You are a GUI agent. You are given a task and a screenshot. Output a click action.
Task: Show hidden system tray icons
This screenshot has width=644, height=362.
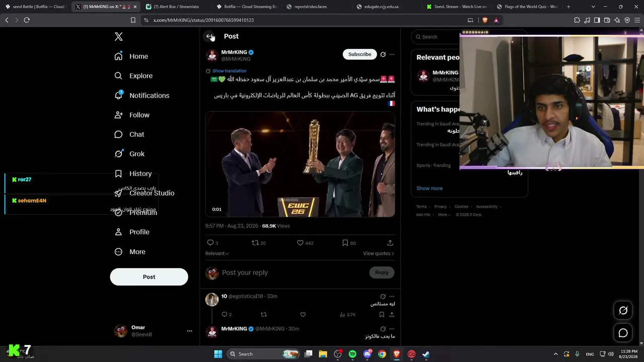point(555,354)
